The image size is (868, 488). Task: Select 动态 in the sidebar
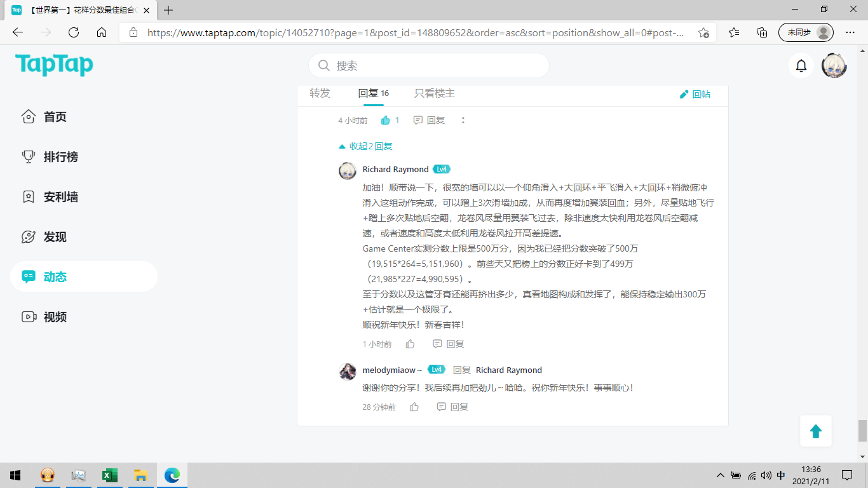pos(83,277)
